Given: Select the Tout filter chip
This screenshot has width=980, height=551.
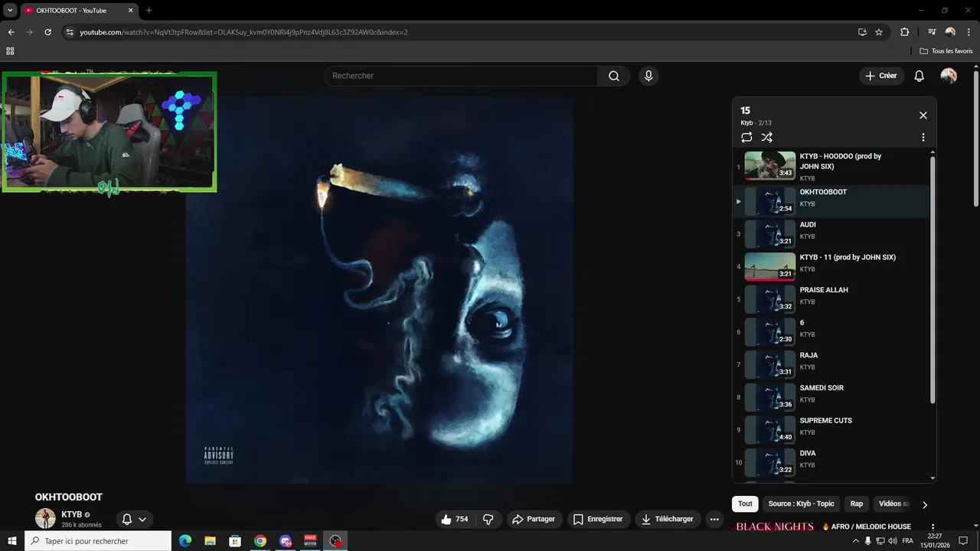Looking at the screenshot, I should point(745,504).
